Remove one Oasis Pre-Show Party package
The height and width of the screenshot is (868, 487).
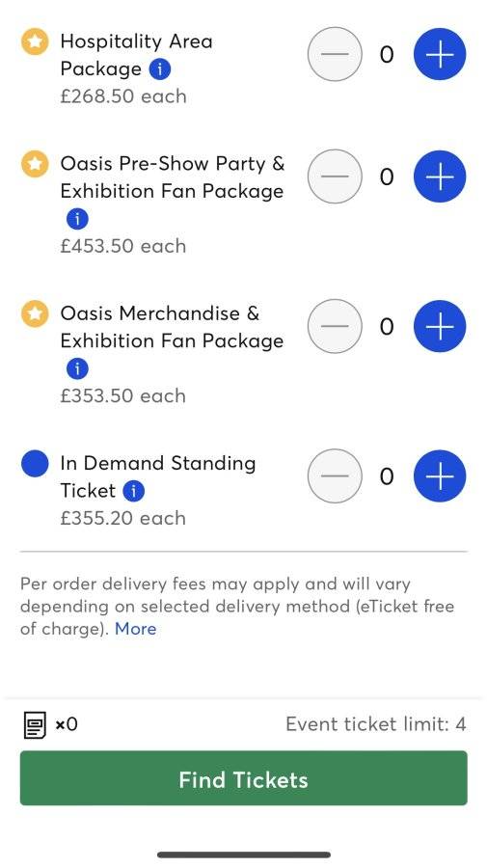[x=335, y=176]
